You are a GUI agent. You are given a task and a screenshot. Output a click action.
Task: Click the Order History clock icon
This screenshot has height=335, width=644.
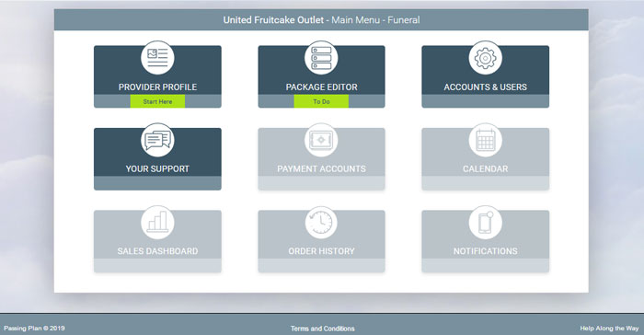pyautogui.click(x=321, y=223)
